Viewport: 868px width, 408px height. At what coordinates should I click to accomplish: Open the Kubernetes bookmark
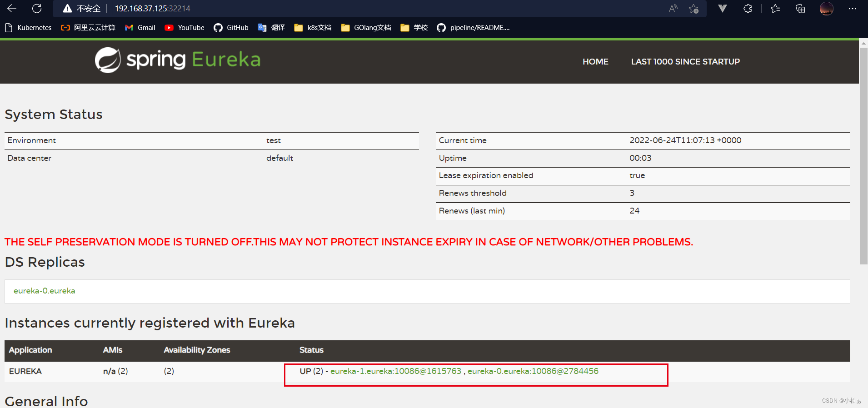coord(28,28)
